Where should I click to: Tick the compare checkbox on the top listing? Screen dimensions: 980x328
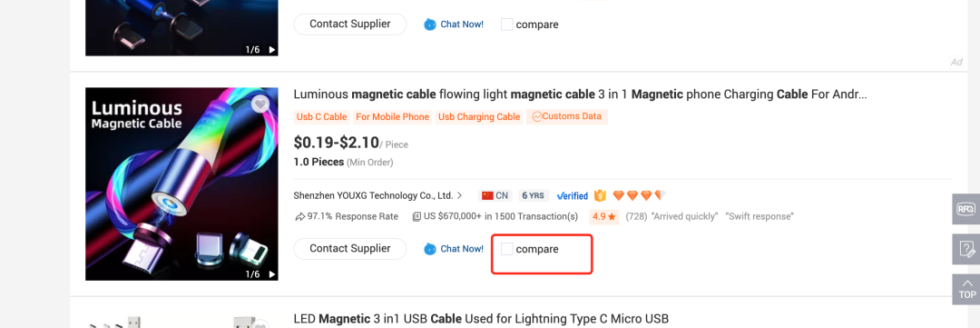click(507, 25)
